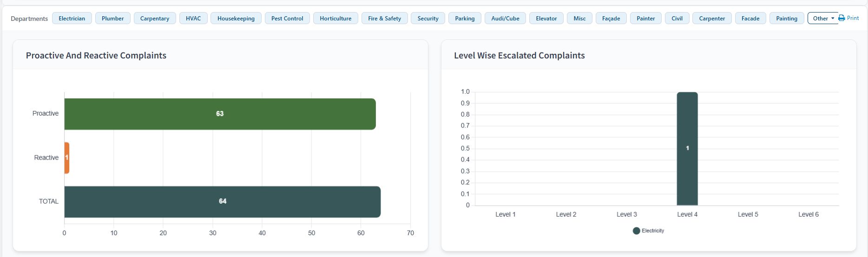Image resolution: width=868 pixels, height=257 pixels.
Task: Choose the HVAC department chip
Action: (193, 19)
